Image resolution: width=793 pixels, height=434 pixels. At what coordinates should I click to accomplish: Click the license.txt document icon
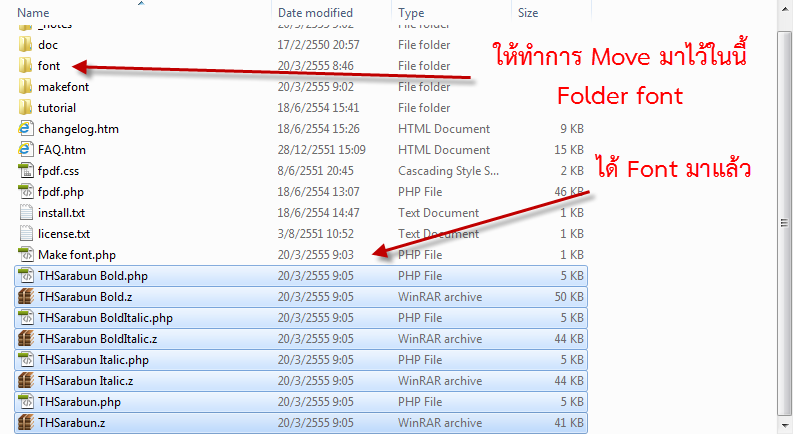pyautogui.click(x=26, y=234)
